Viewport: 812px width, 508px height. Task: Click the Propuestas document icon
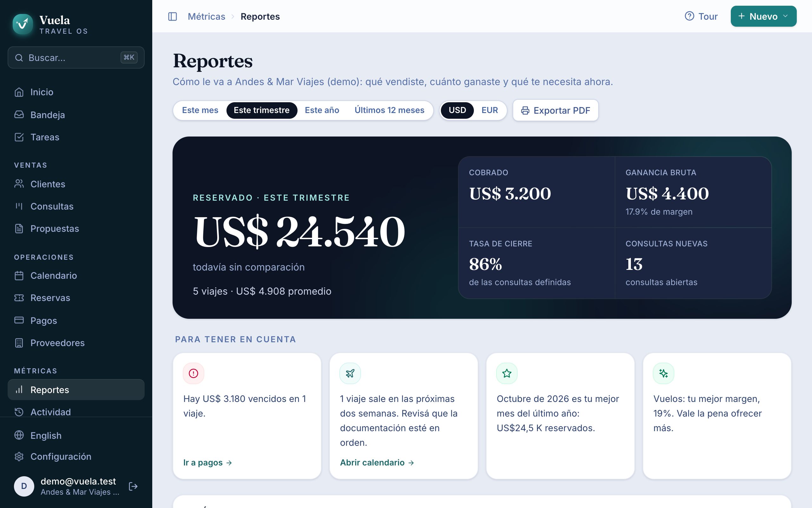(19, 229)
